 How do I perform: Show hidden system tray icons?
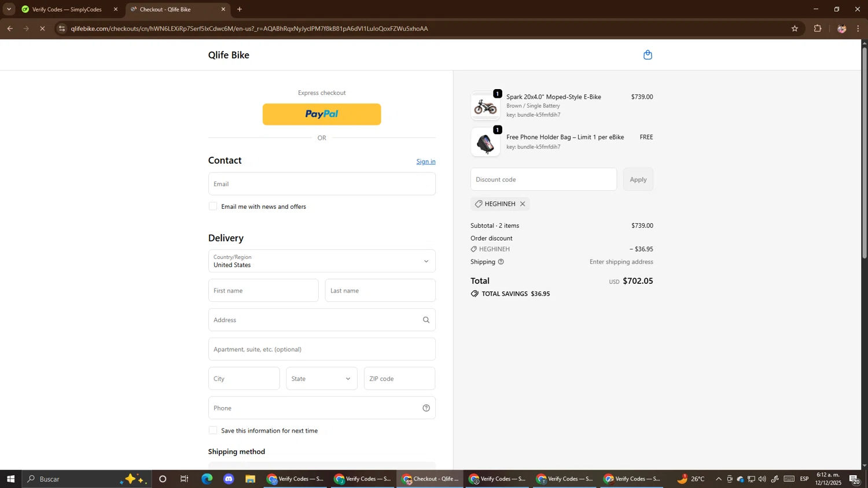point(719,479)
